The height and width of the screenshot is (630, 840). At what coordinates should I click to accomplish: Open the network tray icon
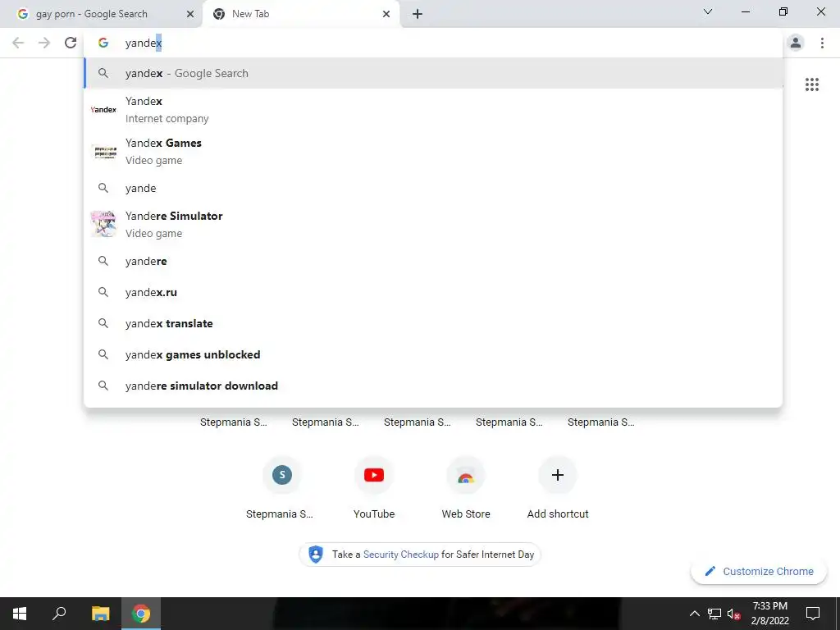coord(714,614)
